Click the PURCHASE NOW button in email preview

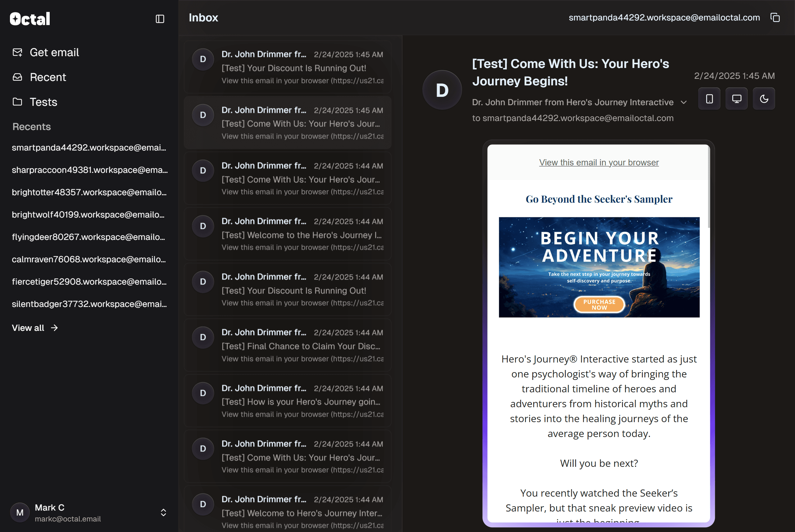pos(599,304)
